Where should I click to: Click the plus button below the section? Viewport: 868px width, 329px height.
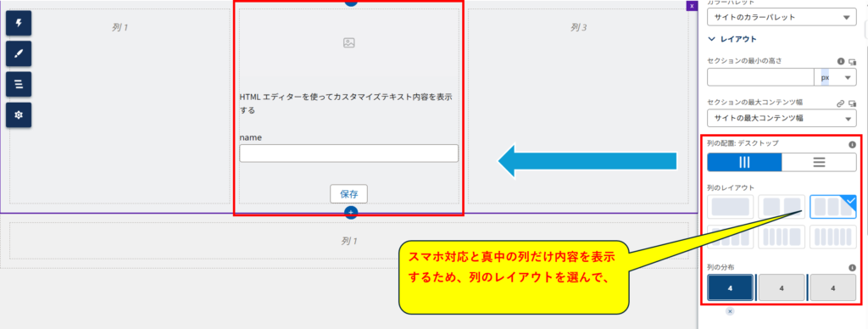click(350, 212)
